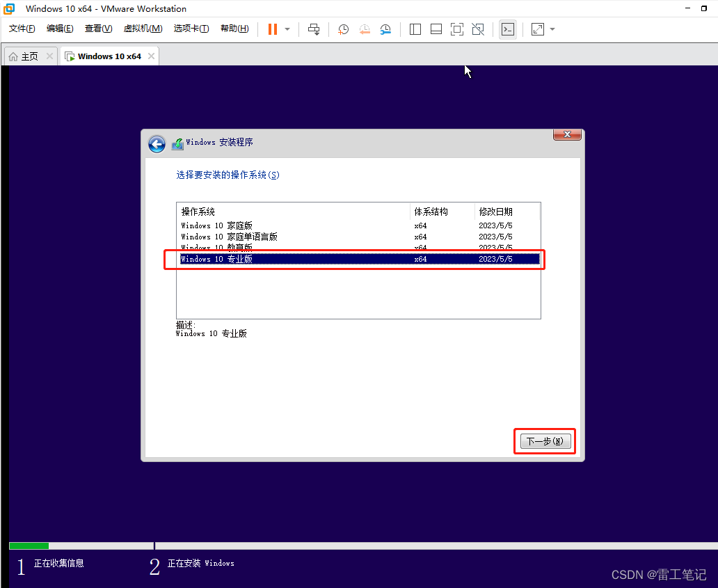Close the Windows 安装程序 dialog
Viewport: 718px width, 588px height.
pos(567,134)
